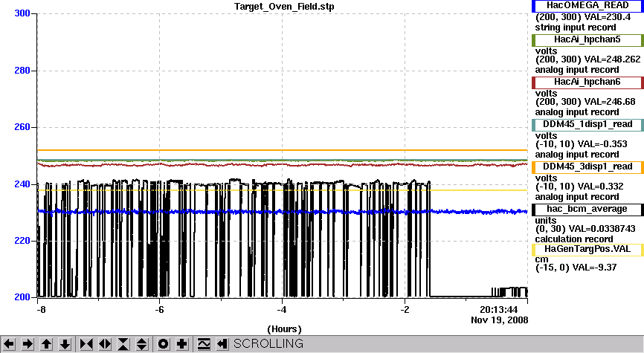Click the SCROLLING status text

click(x=268, y=343)
